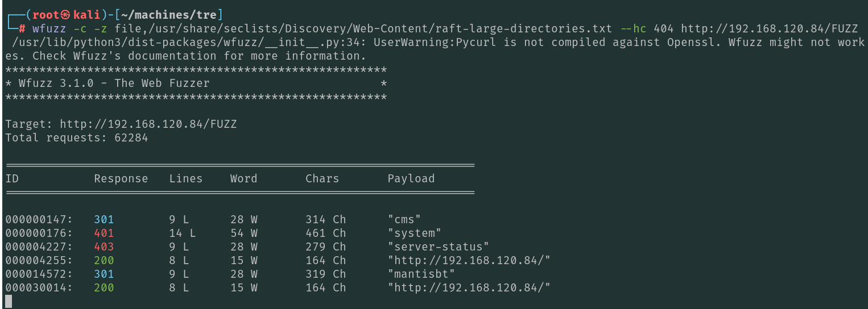This screenshot has height=309, width=868.
Task: Click the "cms" payload result
Action: (404, 220)
